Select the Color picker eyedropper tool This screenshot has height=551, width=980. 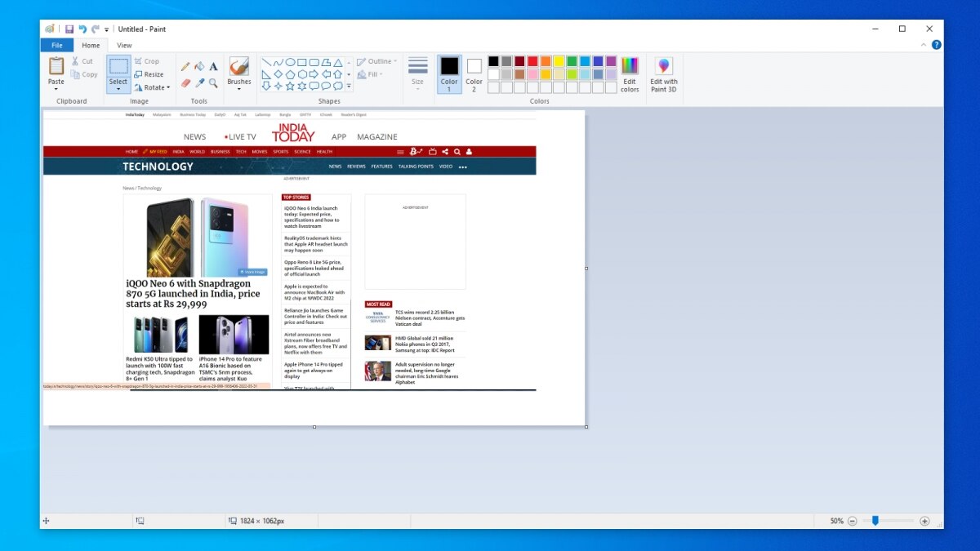pos(199,82)
